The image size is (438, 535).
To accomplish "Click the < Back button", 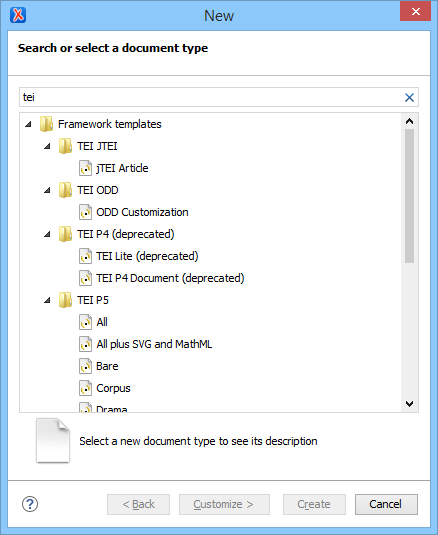I will click(x=138, y=504).
